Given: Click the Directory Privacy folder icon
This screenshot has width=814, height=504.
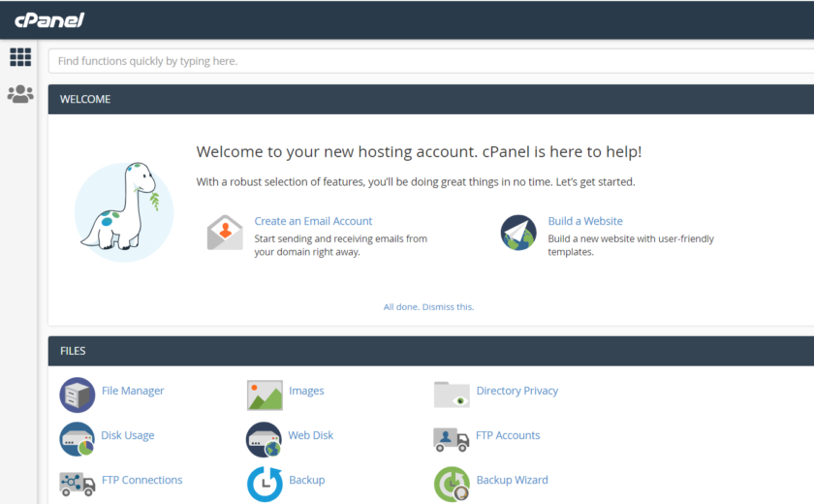Looking at the screenshot, I should pos(452,395).
